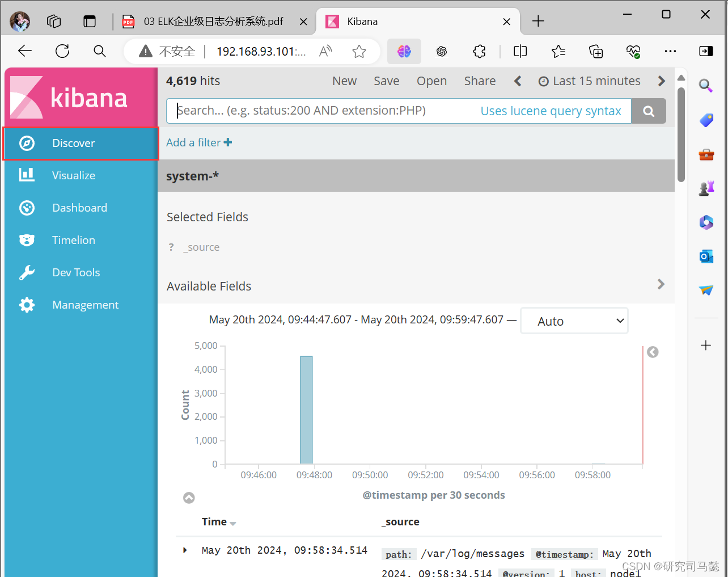The image size is (728, 577).
Task: Click Share in Discover top menu
Action: pyautogui.click(x=480, y=81)
